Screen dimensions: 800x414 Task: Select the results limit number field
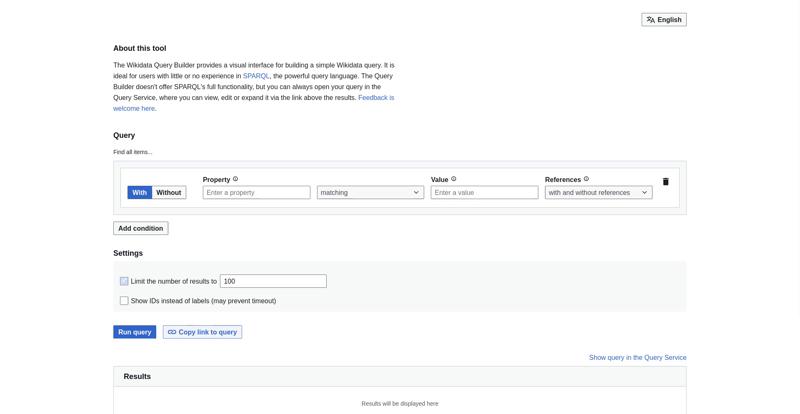(x=273, y=281)
